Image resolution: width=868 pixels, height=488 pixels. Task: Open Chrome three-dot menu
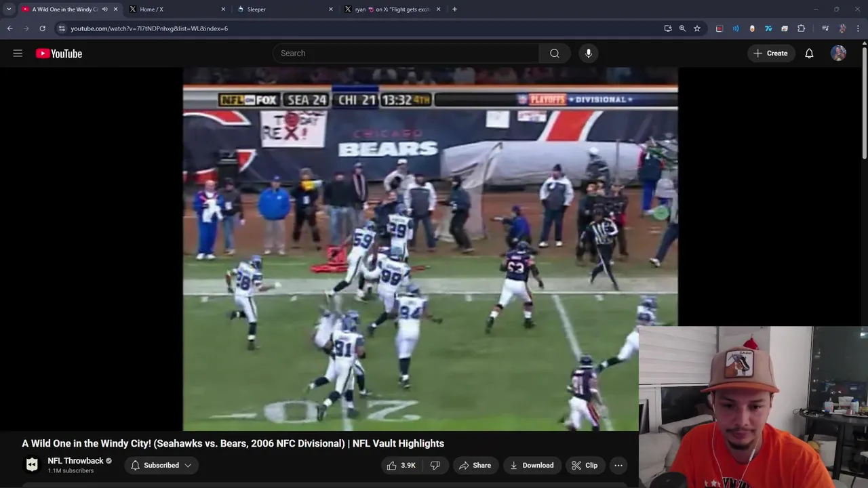(859, 28)
